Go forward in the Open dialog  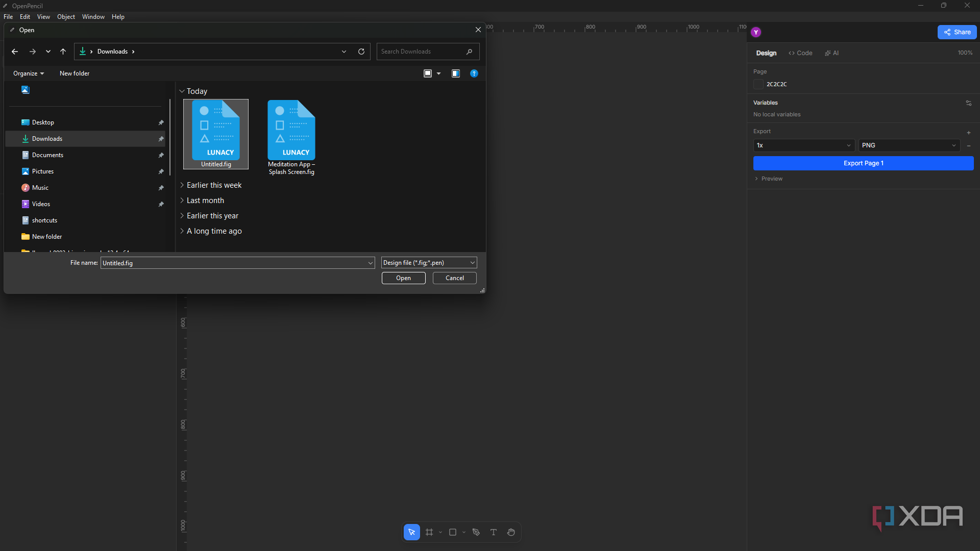(x=33, y=52)
